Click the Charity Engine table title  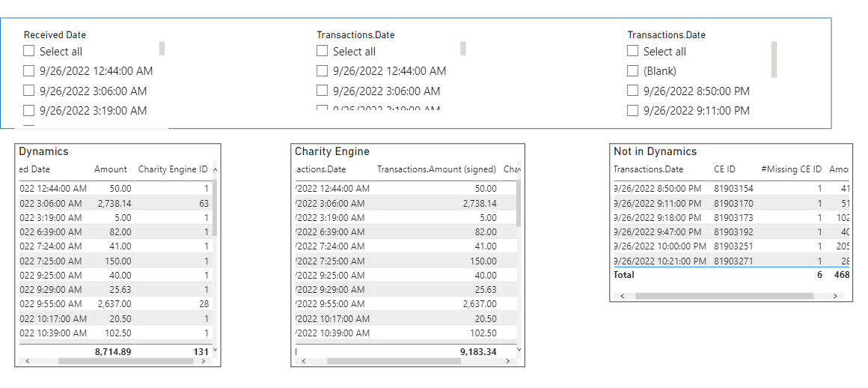click(332, 151)
